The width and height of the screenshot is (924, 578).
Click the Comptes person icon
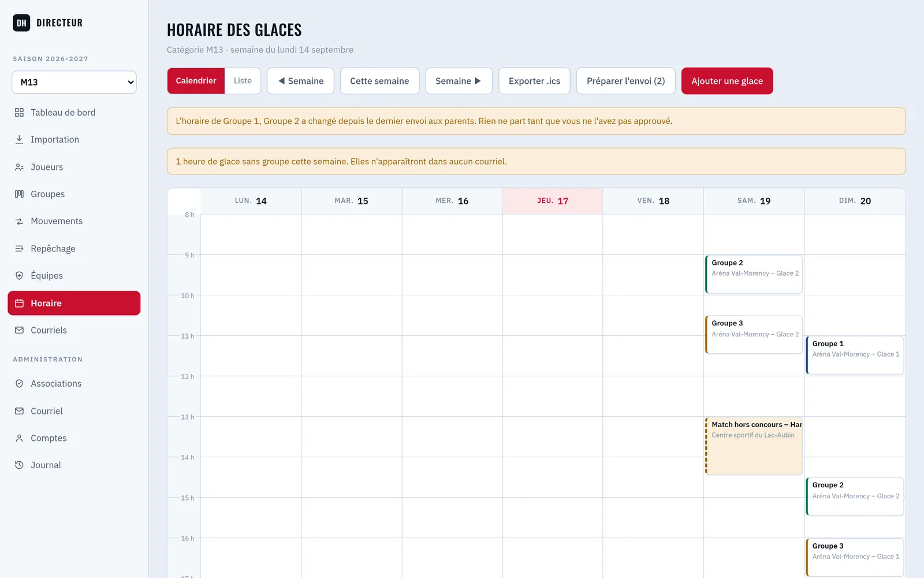pyautogui.click(x=19, y=438)
